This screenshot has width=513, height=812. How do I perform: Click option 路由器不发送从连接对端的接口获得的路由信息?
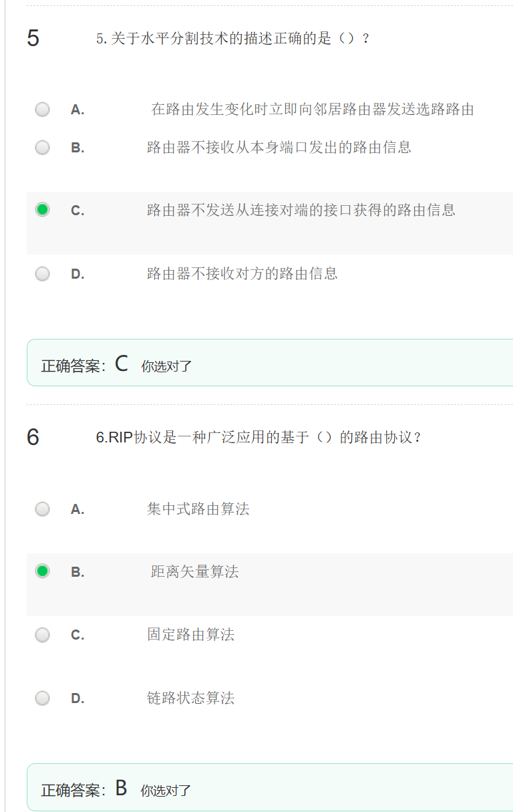point(301,210)
